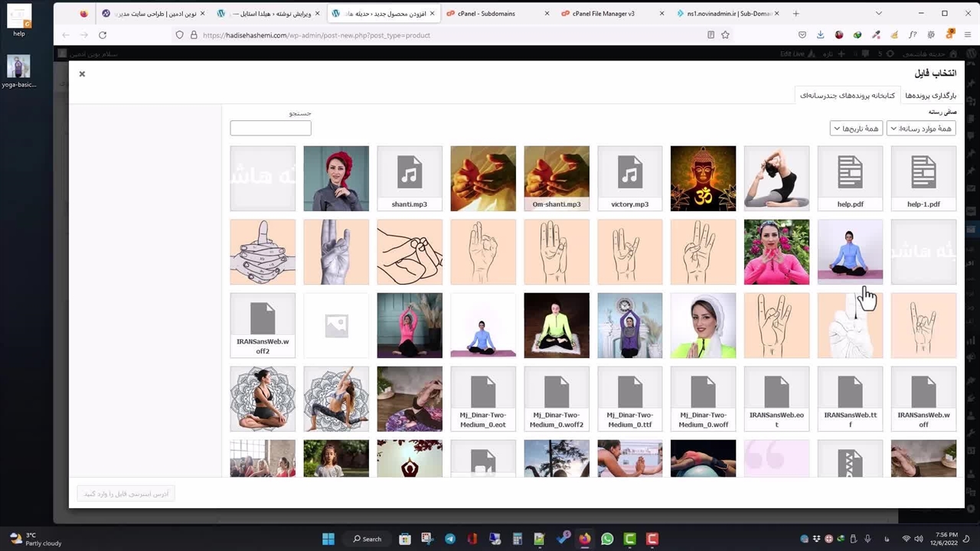Image resolution: width=980 pixels, height=551 pixels.
Task: Select the victory.mp3 audio file
Action: 630,178
